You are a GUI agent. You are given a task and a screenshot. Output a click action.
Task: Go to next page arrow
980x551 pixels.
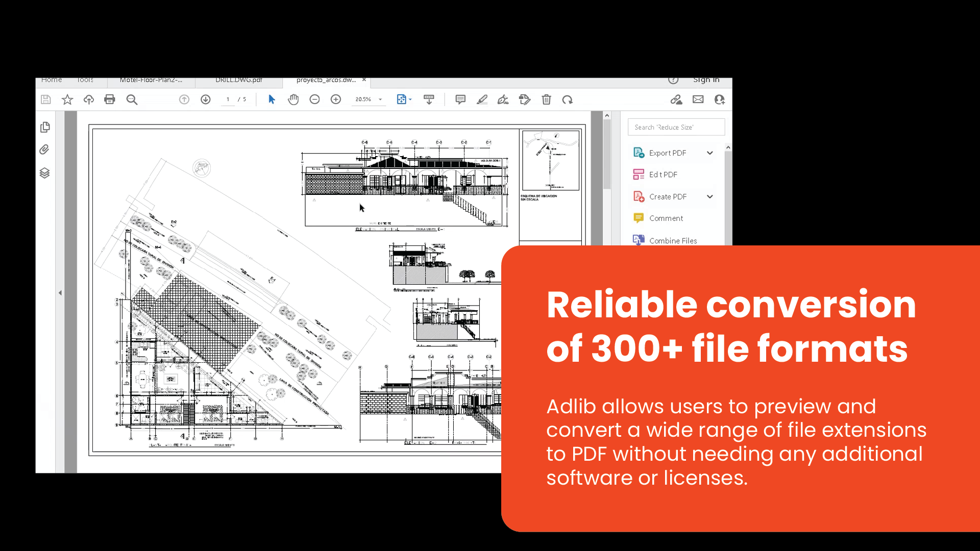(x=206, y=99)
